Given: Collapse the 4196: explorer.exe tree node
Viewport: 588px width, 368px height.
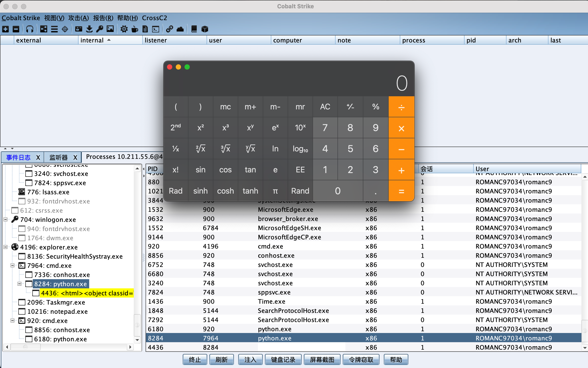Looking at the screenshot, I should tap(5, 247).
